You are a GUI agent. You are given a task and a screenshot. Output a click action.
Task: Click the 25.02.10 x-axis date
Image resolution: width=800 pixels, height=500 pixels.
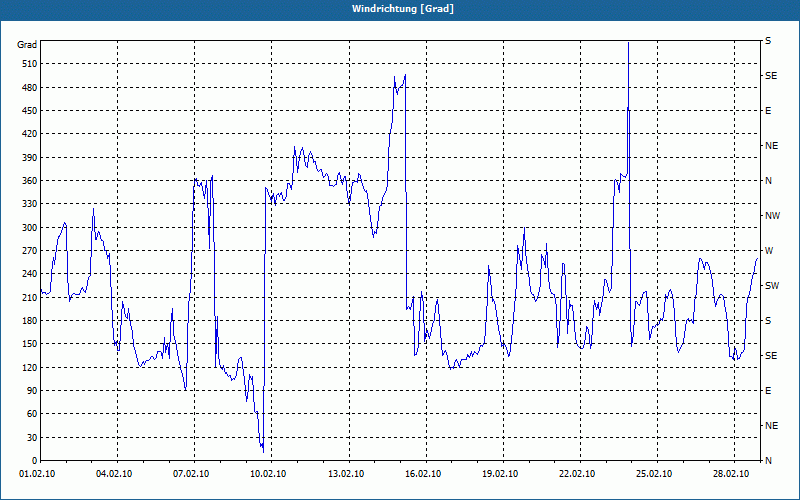pyautogui.click(x=654, y=474)
